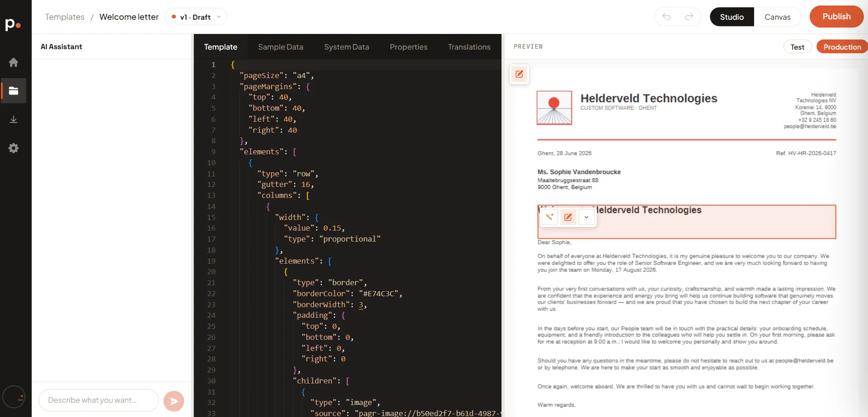The image size is (868, 417).
Task: Click the user avatar circle at sidebar bottom
Action: click(14, 397)
